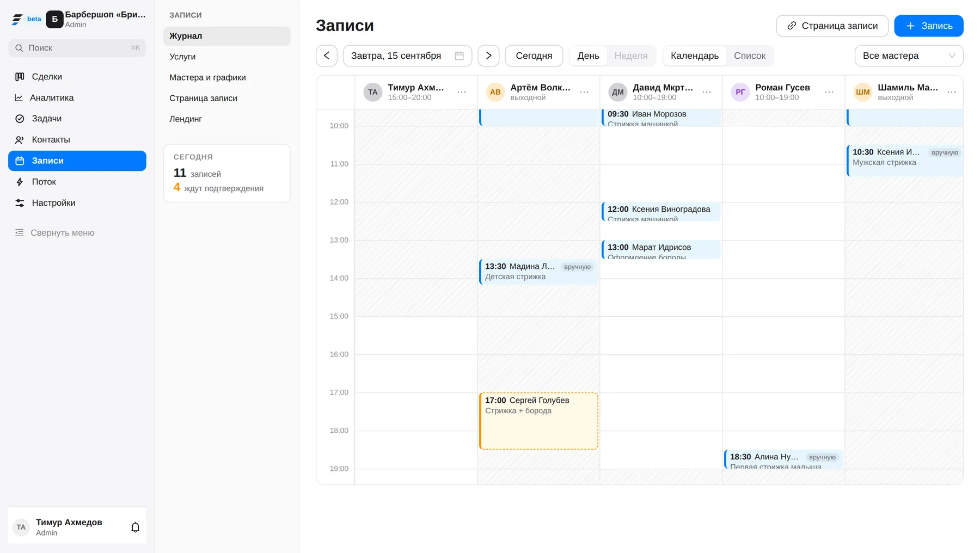Select Календарь display mode

point(695,56)
